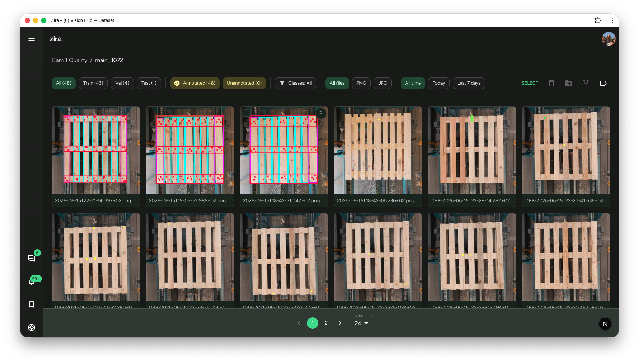Click the label tag icon
The width and height of the screenshot is (639, 364).
[x=603, y=83]
